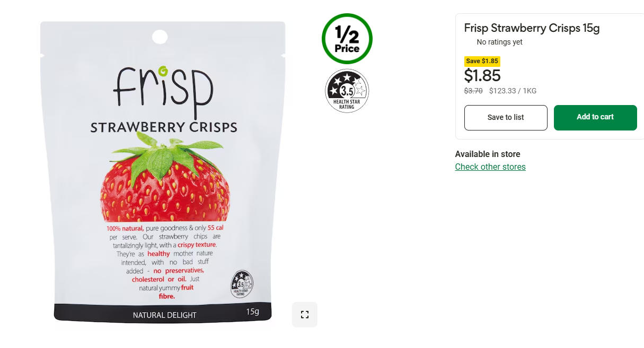Viewport: 644px width, 348px height.
Task: Click the 3.5 Health Star Rating badge
Action: [x=347, y=91]
